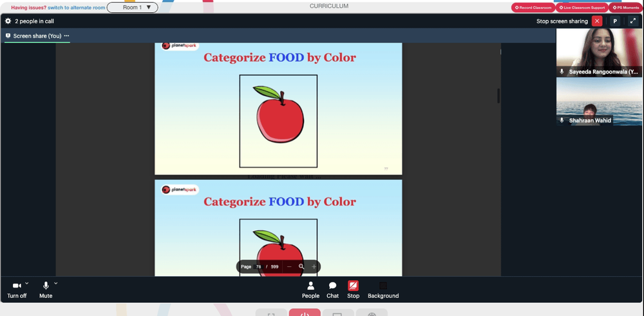This screenshot has height=316, width=644.
Task: Click the 'Having issues?' text
Action: click(29, 7)
